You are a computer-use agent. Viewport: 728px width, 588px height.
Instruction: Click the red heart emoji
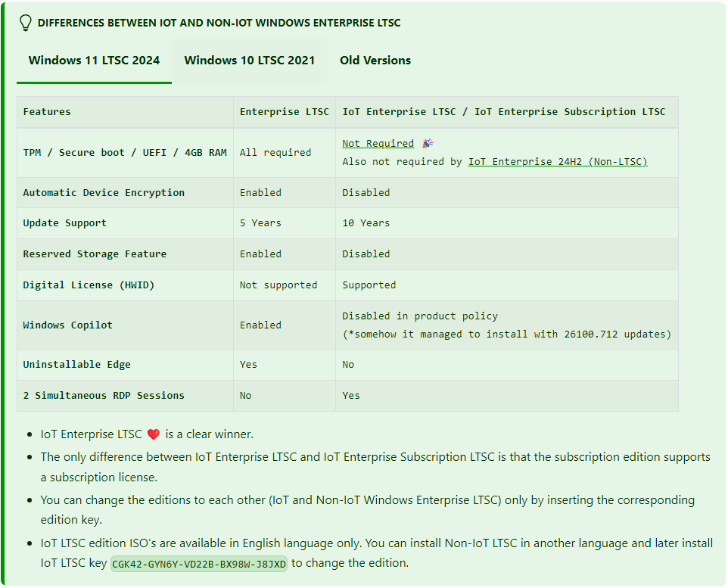[x=154, y=434]
